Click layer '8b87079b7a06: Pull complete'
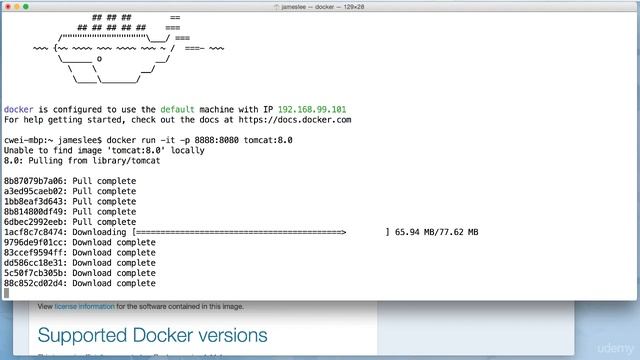640x360 pixels. coord(70,181)
